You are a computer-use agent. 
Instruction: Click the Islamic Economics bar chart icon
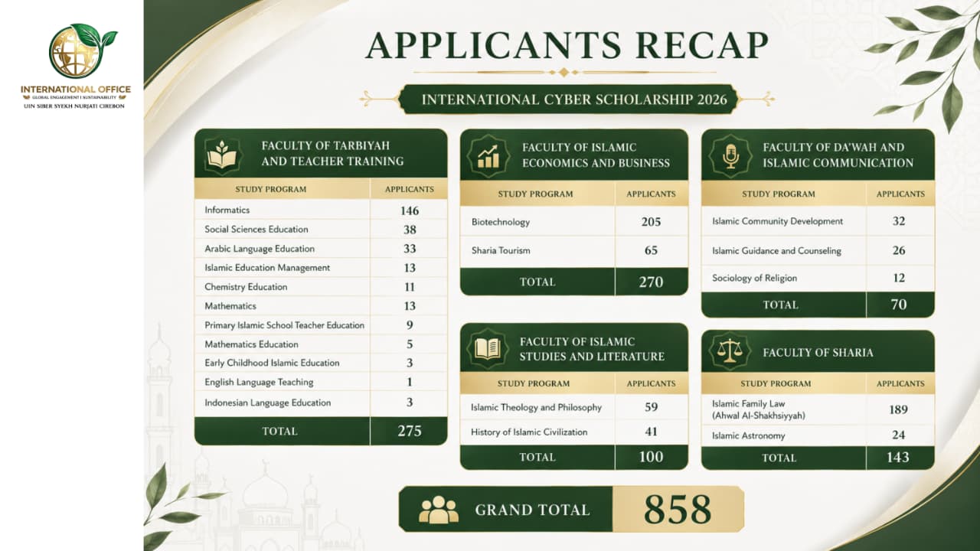(x=488, y=155)
